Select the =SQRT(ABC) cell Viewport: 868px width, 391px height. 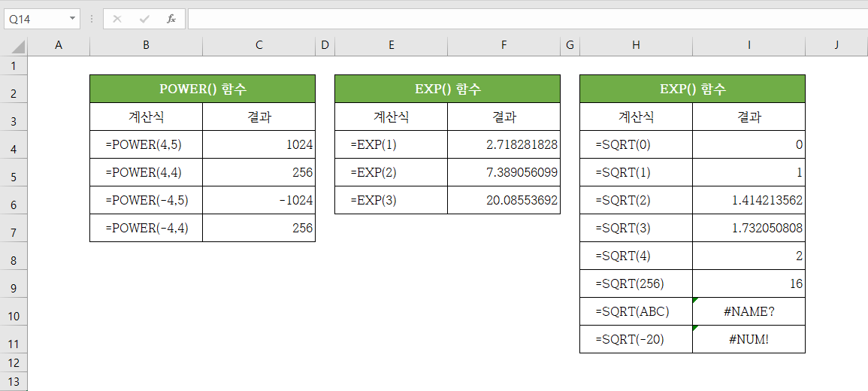(x=636, y=311)
